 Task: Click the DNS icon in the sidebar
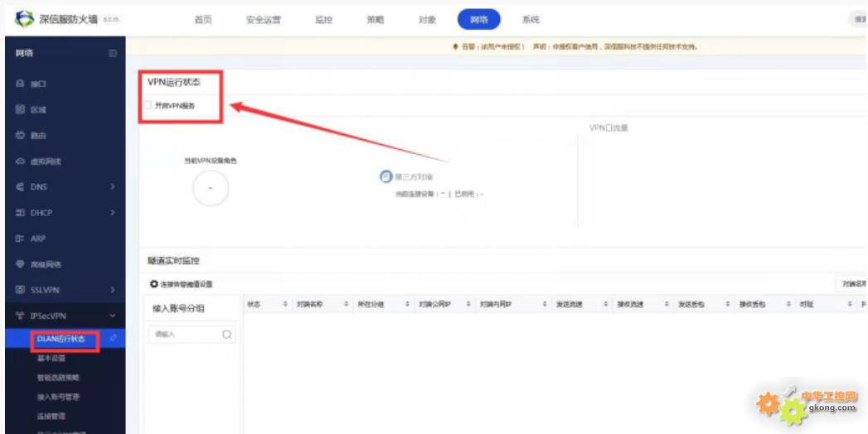[x=20, y=187]
